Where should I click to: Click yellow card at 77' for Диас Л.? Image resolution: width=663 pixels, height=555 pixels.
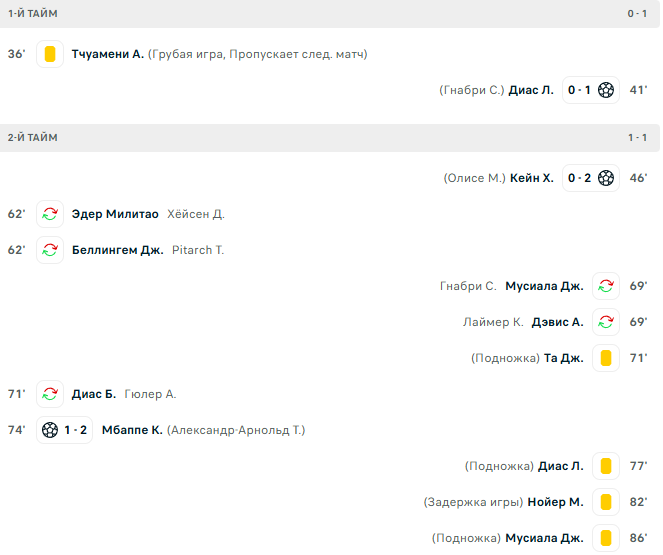(x=605, y=466)
